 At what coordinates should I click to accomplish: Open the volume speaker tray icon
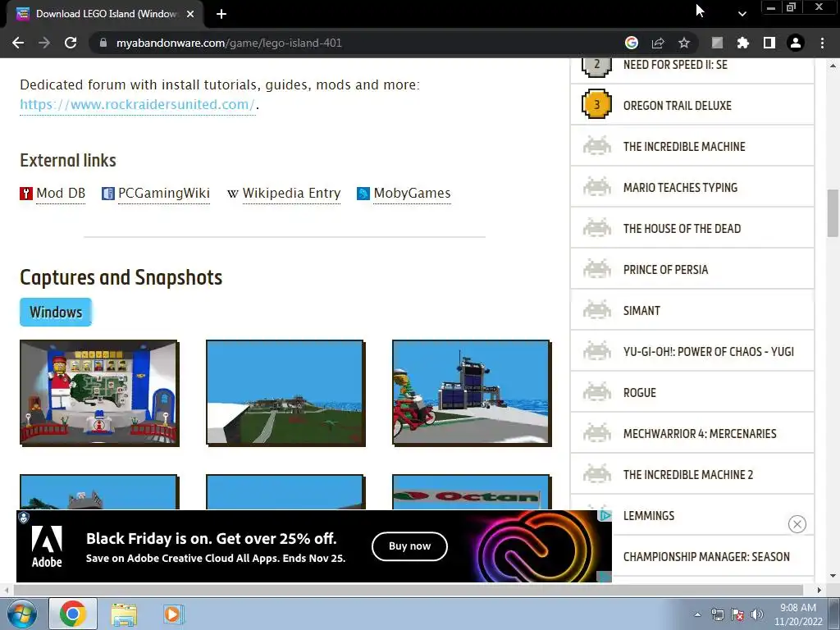757,614
